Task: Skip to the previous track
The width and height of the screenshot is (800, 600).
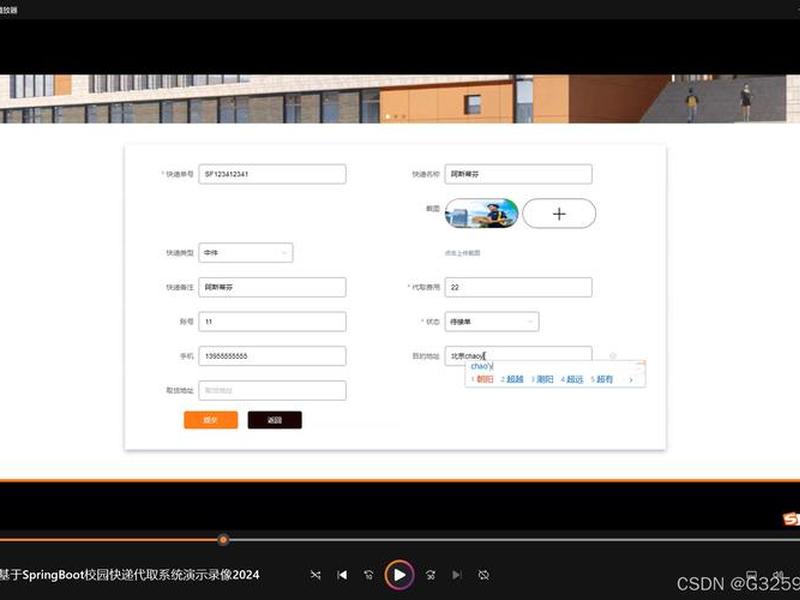Action: pyautogui.click(x=342, y=575)
